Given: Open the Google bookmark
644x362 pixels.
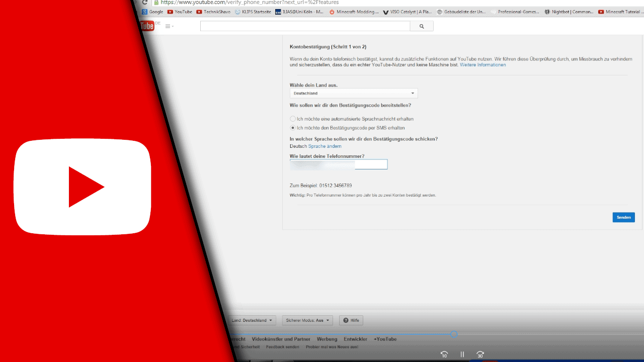Looking at the screenshot, I should (x=152, y=12).
